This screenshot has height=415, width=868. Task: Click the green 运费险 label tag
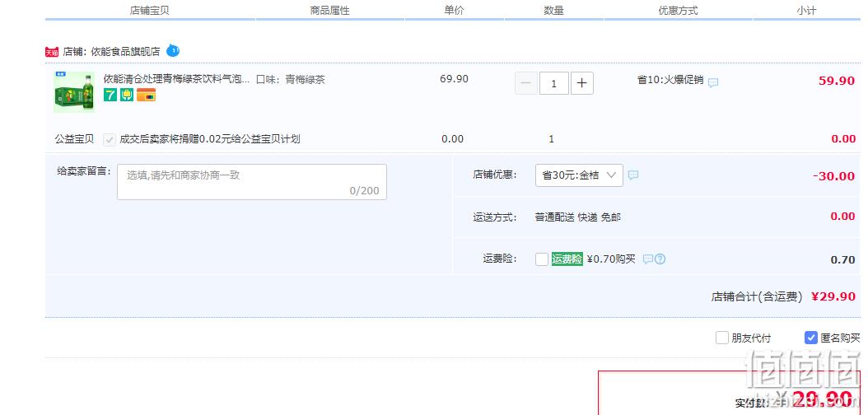pyautogui.click(x=567, y=259)
